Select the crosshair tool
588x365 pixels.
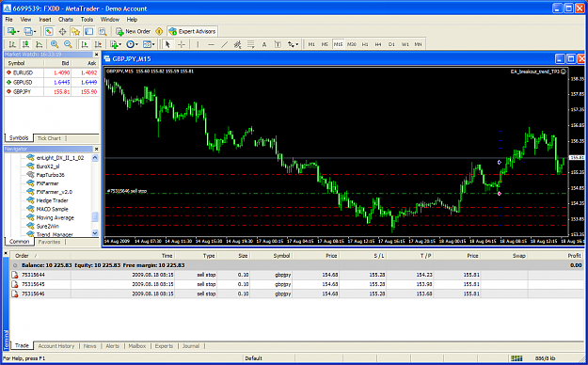(x=182, y=44)
